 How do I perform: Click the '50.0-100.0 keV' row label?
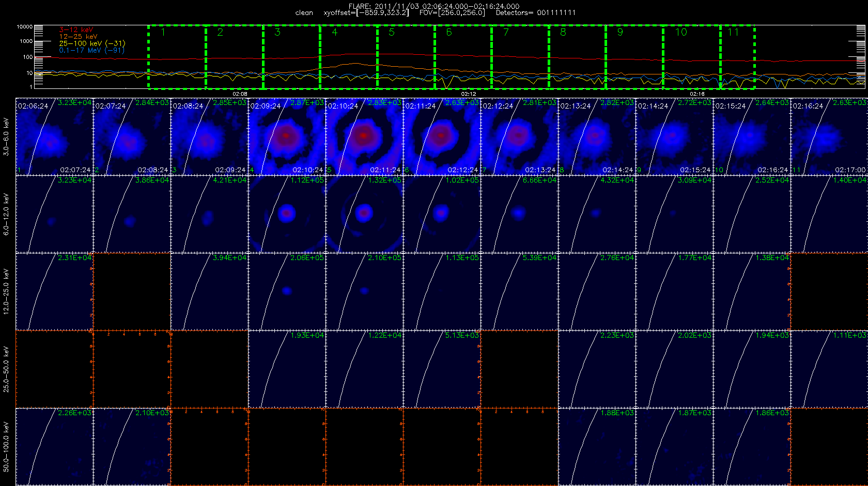[6, 447]
